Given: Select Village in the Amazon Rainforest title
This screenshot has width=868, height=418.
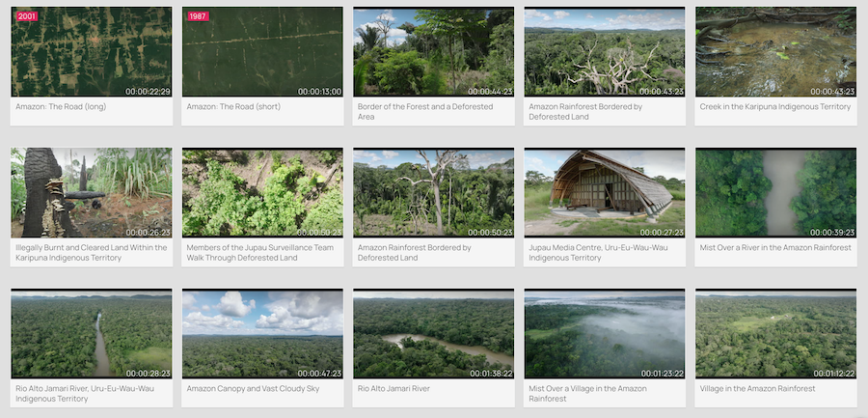Looking at the screenshot, I should (x=757, y=389).
